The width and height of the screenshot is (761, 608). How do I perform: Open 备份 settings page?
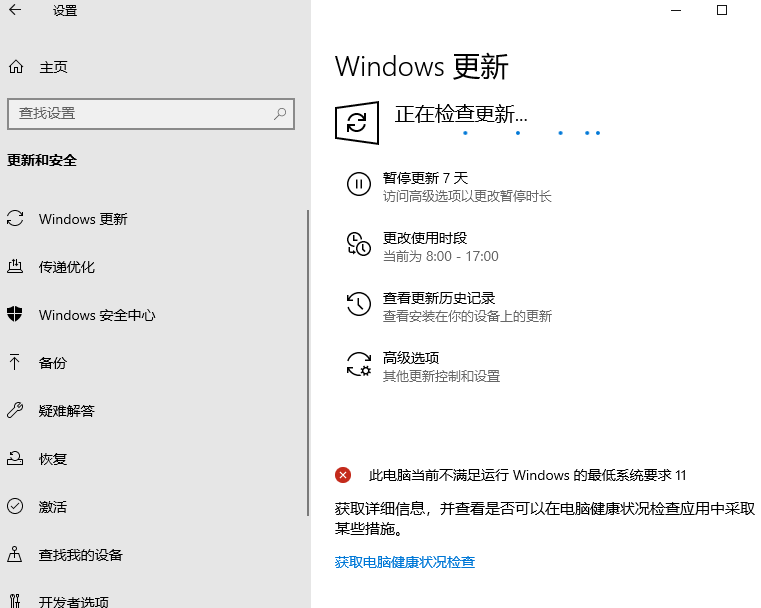click(x=52, y=363)
